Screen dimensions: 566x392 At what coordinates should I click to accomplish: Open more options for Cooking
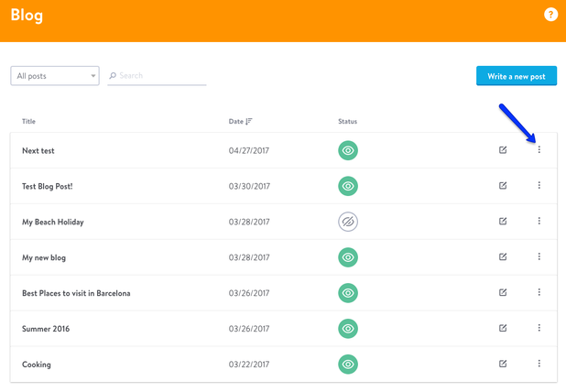coord(539,363)
